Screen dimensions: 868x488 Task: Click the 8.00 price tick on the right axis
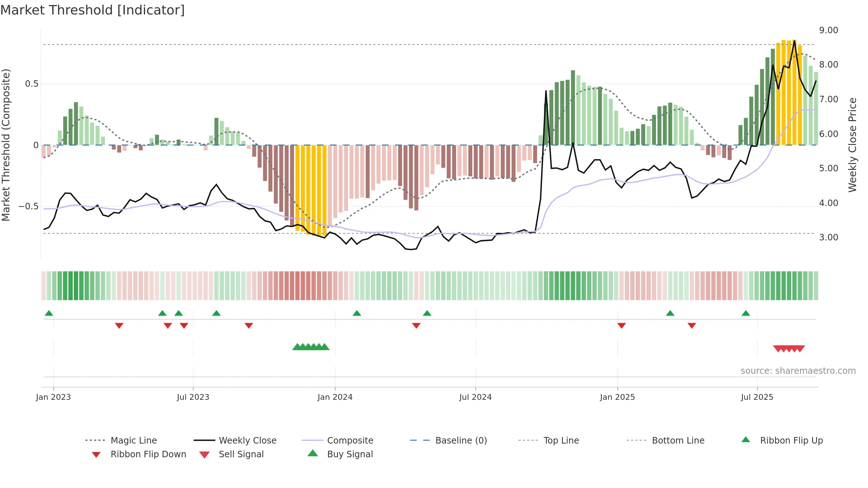pyautogui.click(x=829, y=65)
